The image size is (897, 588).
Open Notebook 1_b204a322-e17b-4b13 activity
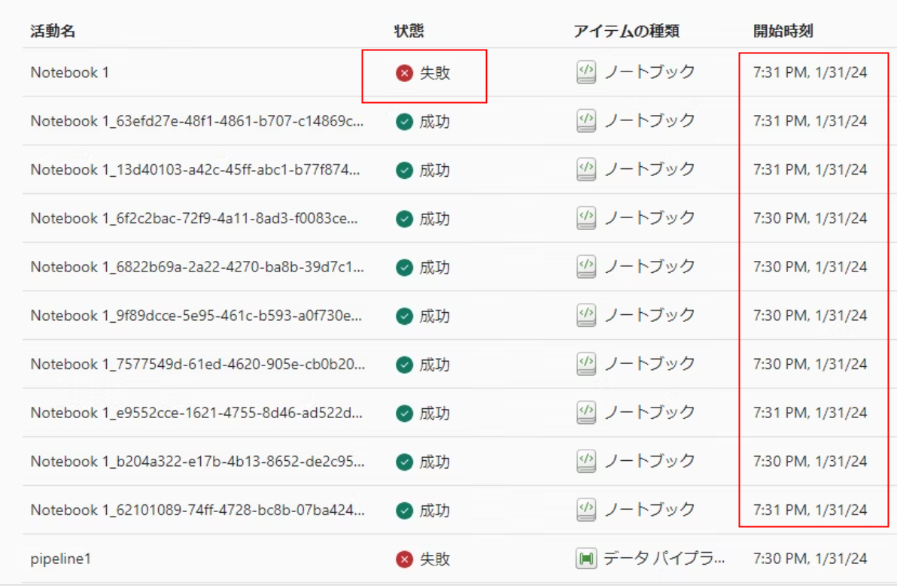pyautogui.click(x=197, y=461)
